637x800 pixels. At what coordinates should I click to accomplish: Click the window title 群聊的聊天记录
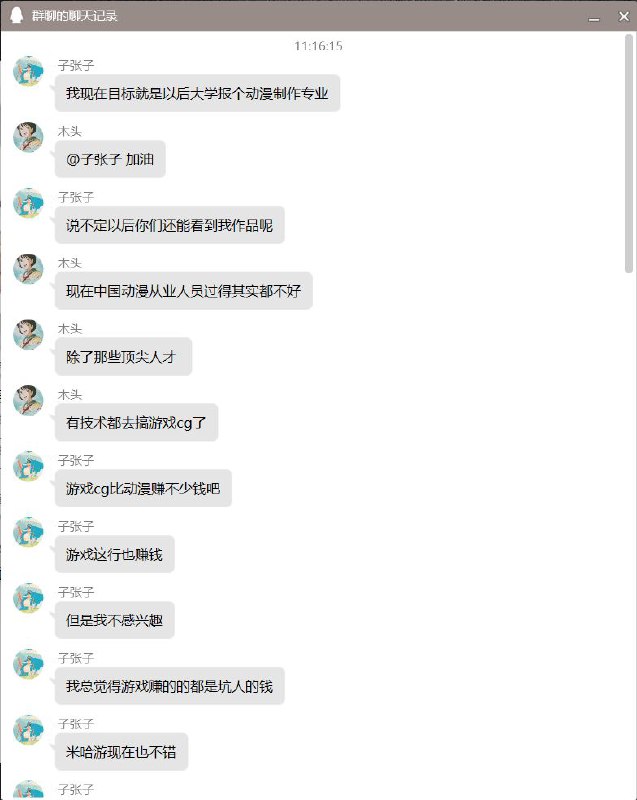click(74, 16)
